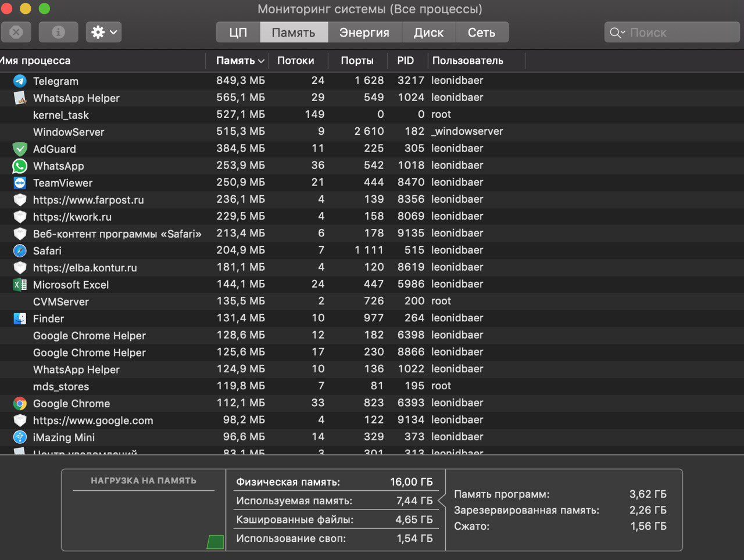Select WhatsApp Helper 124,9 МБ row

[x=372, y=369]
